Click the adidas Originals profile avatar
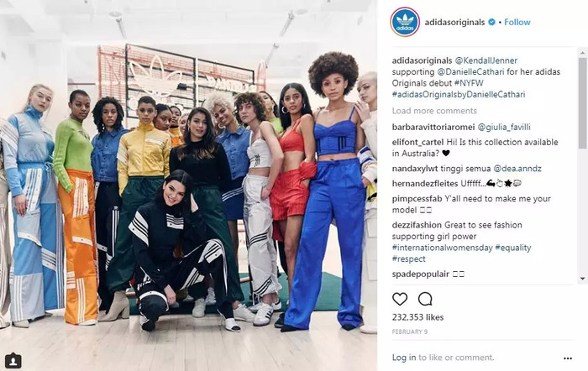 click(405, 22)
